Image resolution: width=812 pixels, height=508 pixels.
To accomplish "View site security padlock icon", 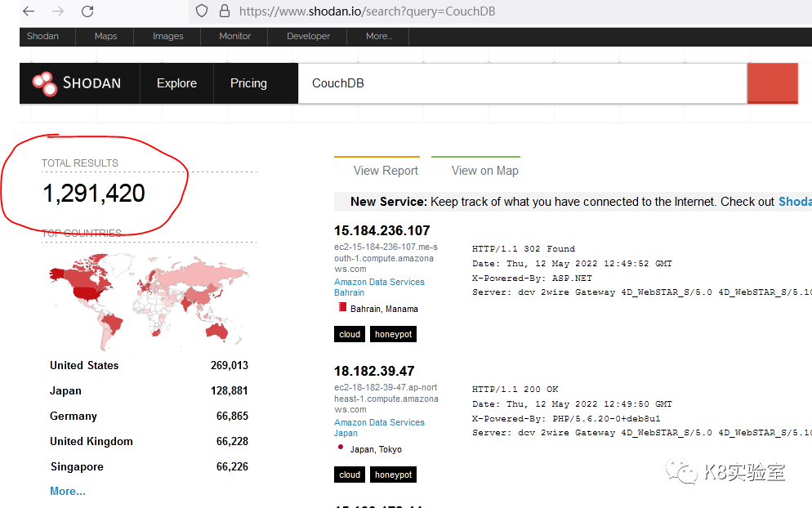I will click(x=224, y=11).
